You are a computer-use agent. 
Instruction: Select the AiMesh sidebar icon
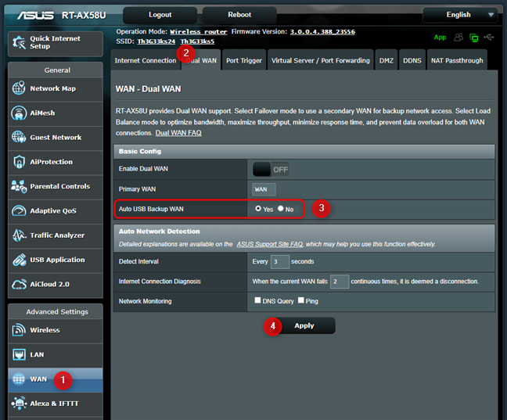pos(19,113)
